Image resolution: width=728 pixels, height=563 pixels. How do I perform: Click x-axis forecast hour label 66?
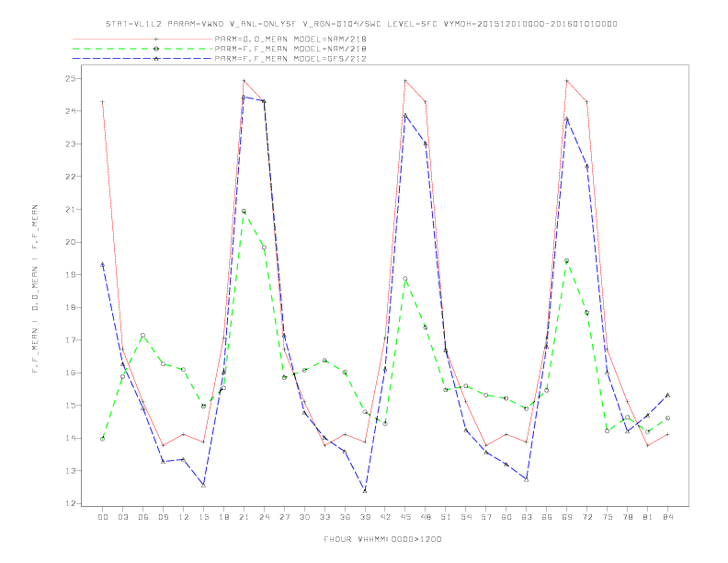[x=547, y=517]
